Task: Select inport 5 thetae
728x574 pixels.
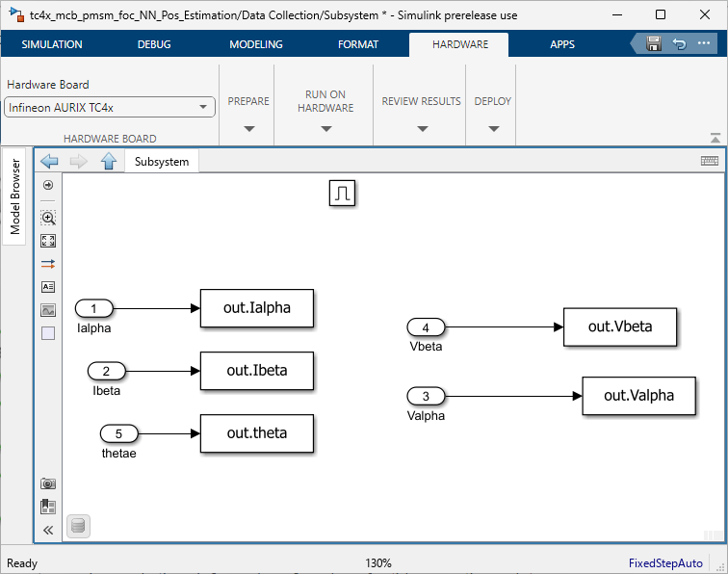Action: 118,433
